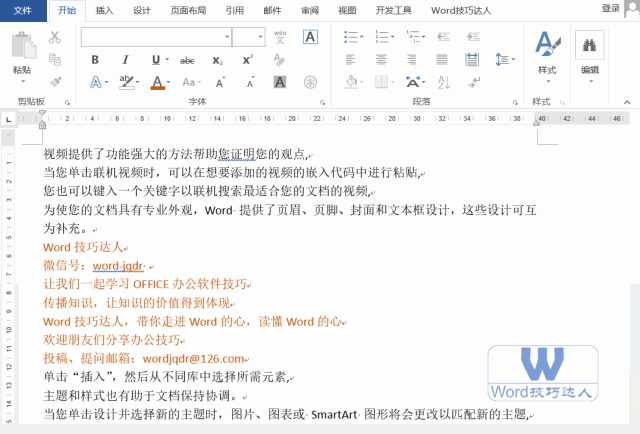Screen dimensions: 640x434
Task: Click the Cut scissors icon
Action: tap(54, 37)
